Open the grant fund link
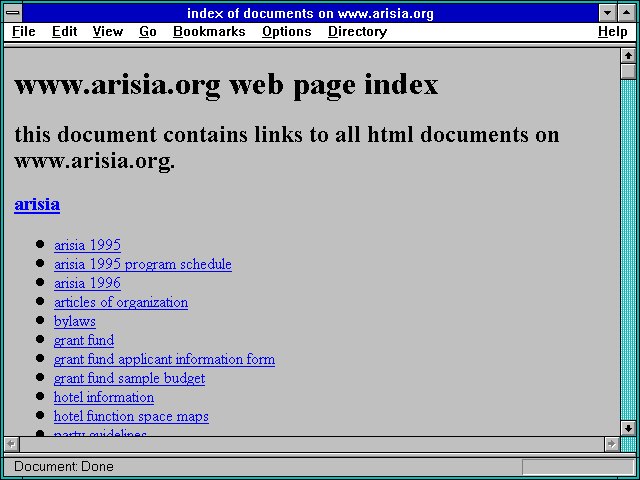The width and height of the screenshot is (640, 480). coord(84,340)
